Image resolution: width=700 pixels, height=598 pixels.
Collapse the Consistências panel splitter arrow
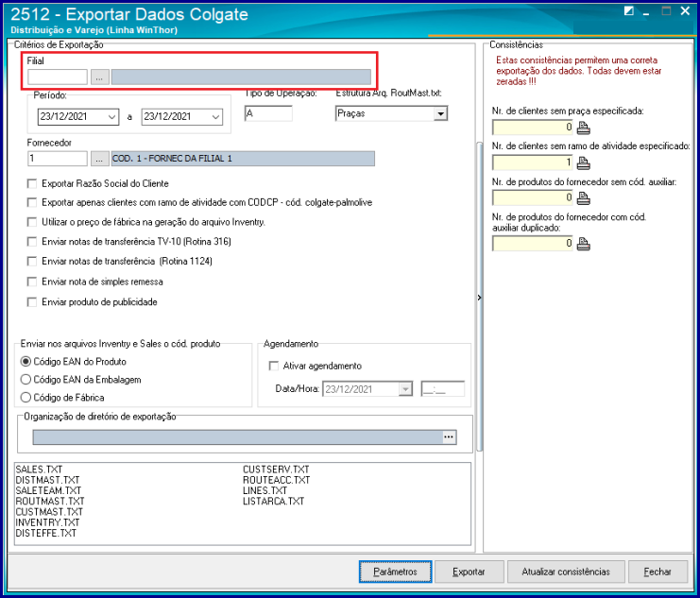tap(479, 298)
